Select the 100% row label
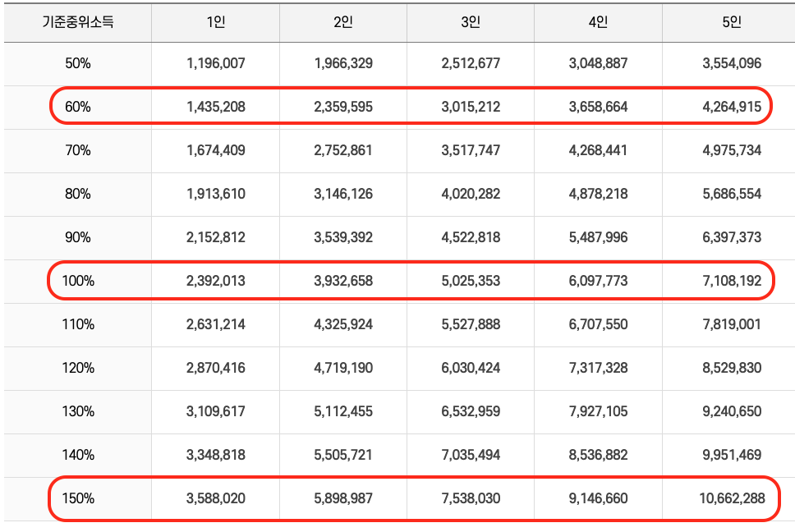 pyautogui.click(x=78, y=281)
